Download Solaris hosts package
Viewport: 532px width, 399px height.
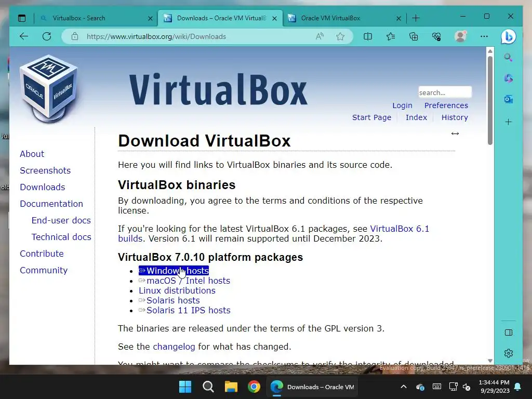[x=169, y=300]
